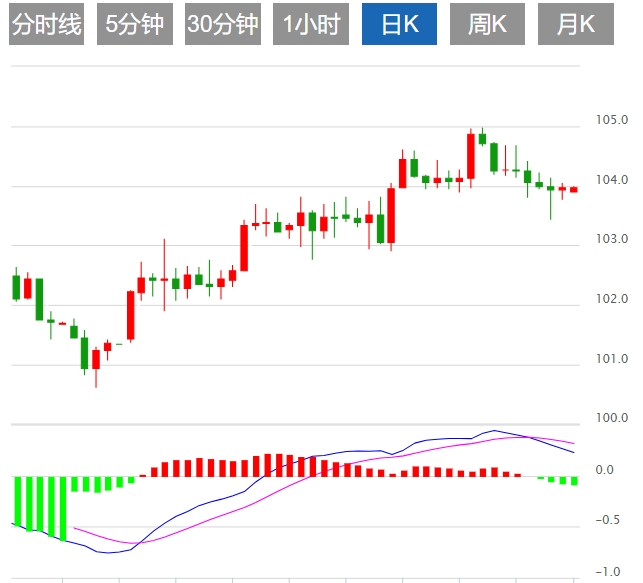The image size is (643, 583).
Task: Click the 102.0 price axis label
Action: (612, 300)
